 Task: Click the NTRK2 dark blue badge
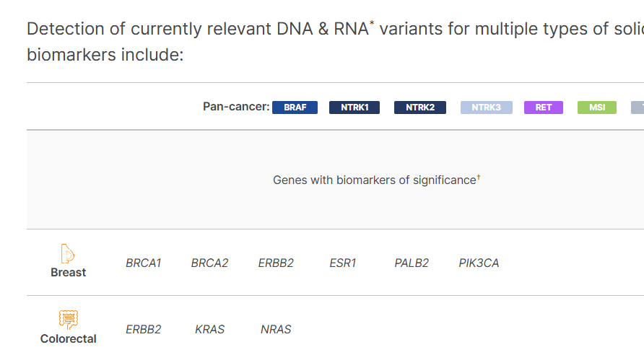[420, 108]
